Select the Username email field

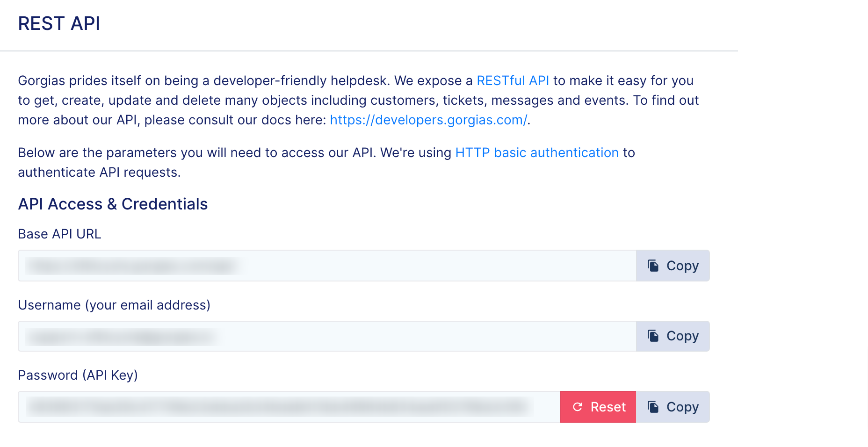(x=327, y=336)
